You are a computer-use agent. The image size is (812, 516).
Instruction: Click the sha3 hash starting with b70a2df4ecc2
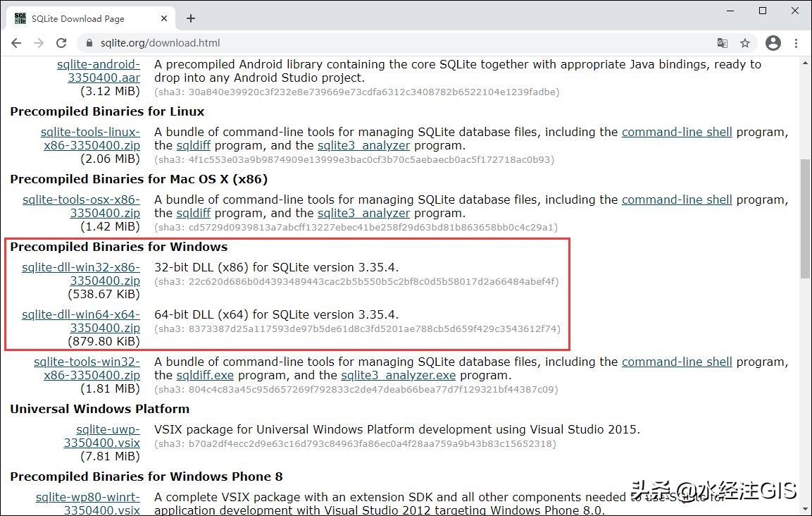click(355, 444)
